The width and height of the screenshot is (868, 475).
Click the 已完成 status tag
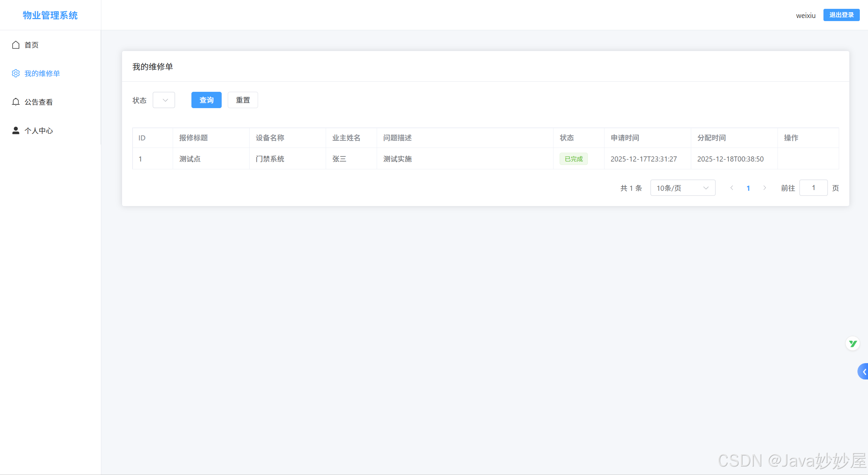(574, 159)
